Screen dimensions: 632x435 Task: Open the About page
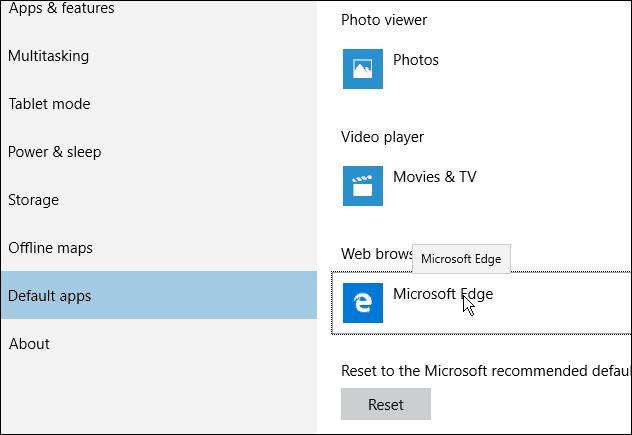coord(29,344)
